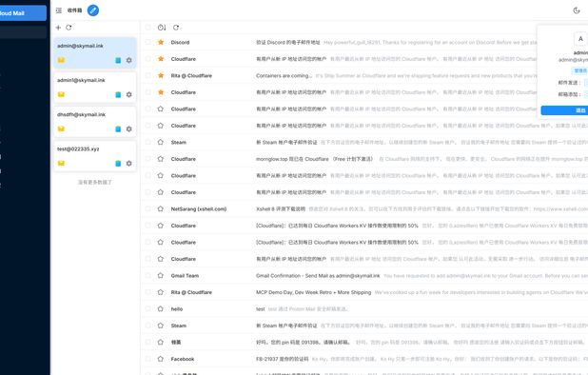The image size is (588, 375).
Task: Toggle dark mode with the moon icon
Action: [x=577, y=10]
